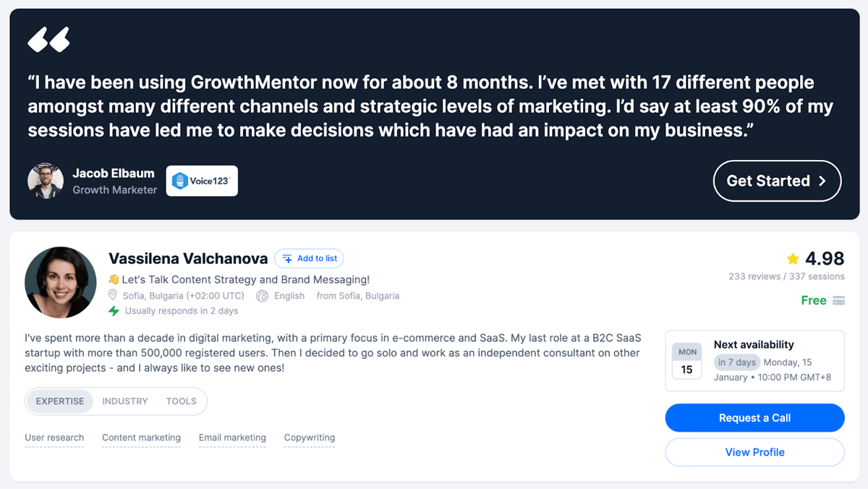Click the arrow chevron in Get Started
This screenshot has height=489, width=868.
tap(822, 182)
